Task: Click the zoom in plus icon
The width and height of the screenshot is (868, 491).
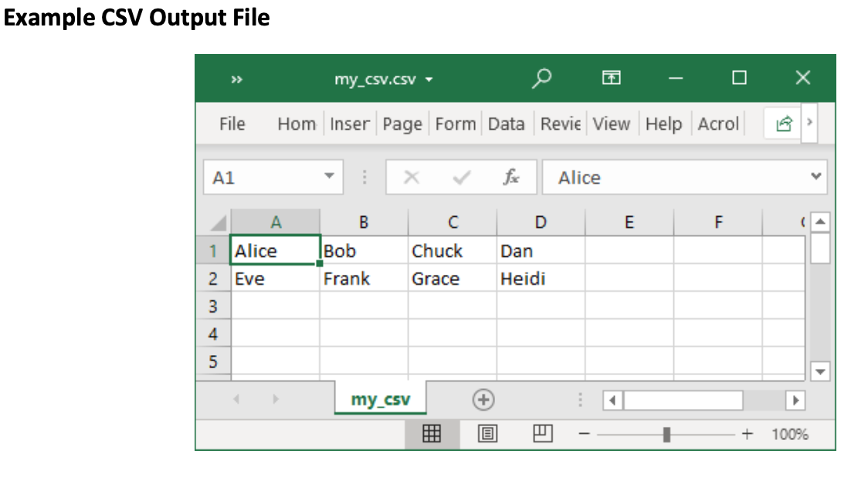Action: pyautogui.click(x=748, y=434)
